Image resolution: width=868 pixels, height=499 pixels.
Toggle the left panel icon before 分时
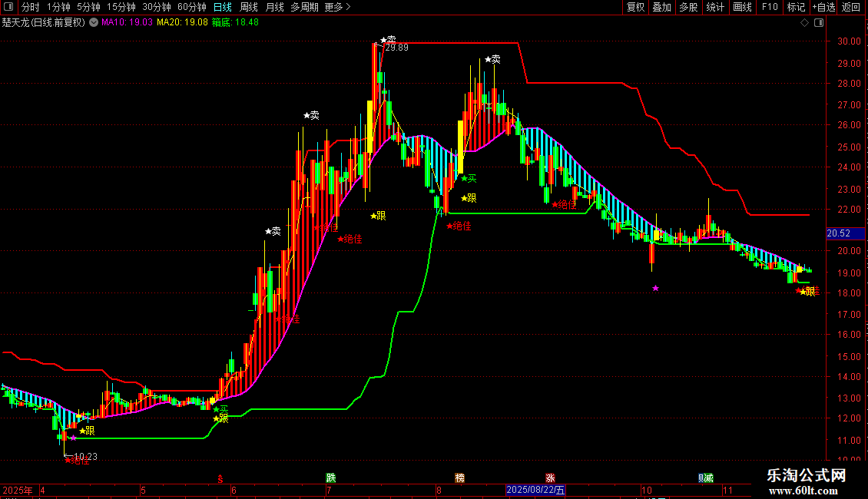tap(8, 7)
